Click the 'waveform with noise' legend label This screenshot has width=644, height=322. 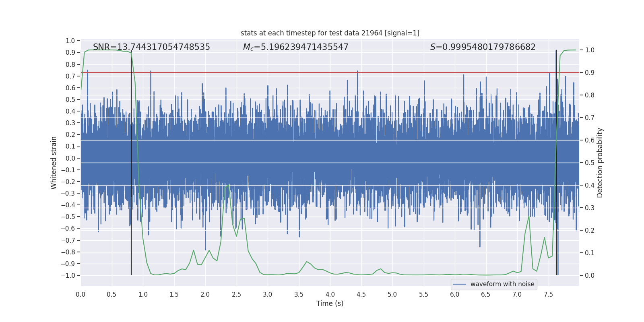coord(502,284)
